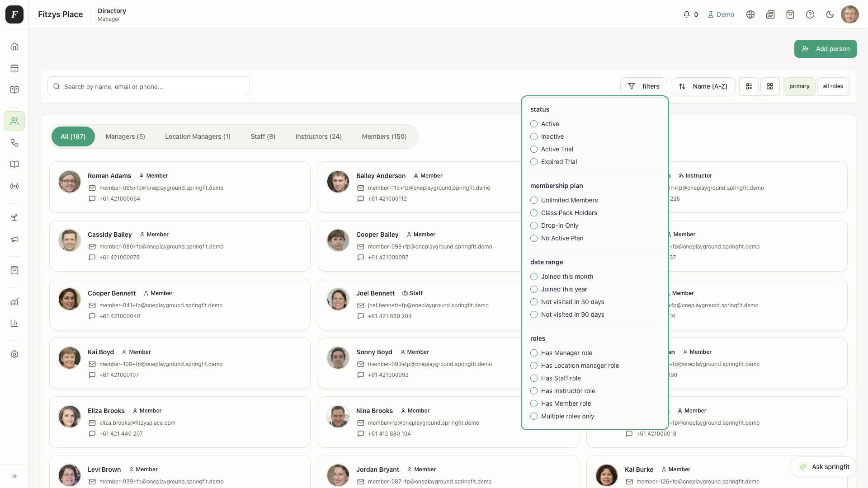Open the filters dropdown
This screenshot has width=868, height=488.
click(644, 86)
